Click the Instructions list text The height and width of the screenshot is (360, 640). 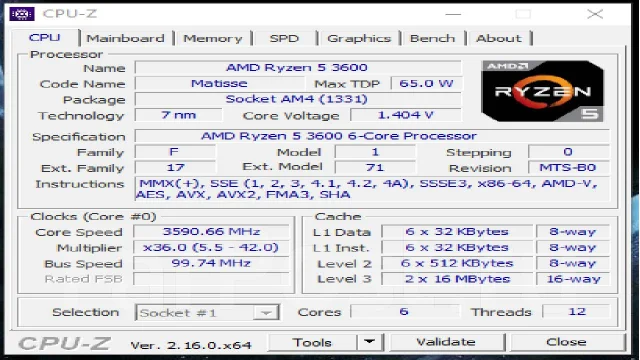click(x=371, y=189)
